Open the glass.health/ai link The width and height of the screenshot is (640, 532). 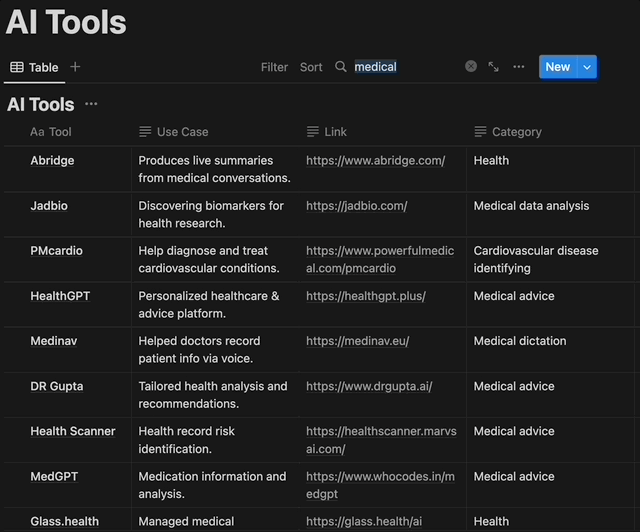(x=364, y=521)
